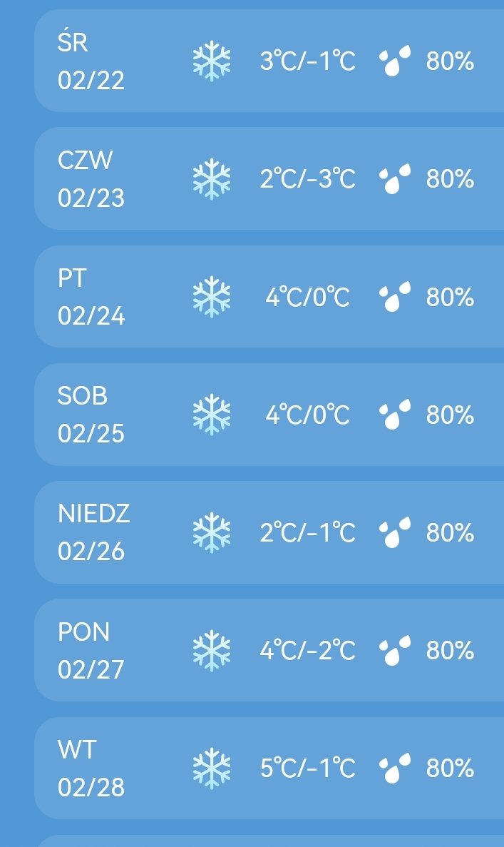Click the 2°C/-3°C temperature for CZW
This screenshot has width=504, height=847.
coord(307,179)
